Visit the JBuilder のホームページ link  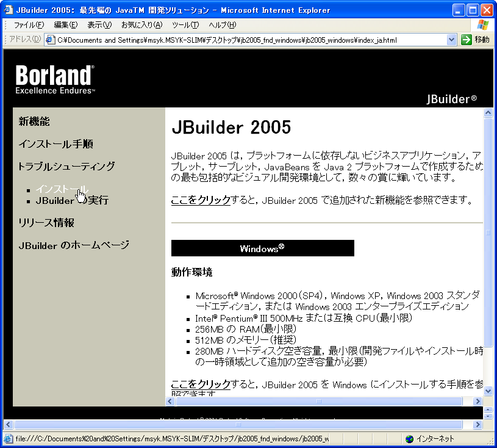pos(74,245)
